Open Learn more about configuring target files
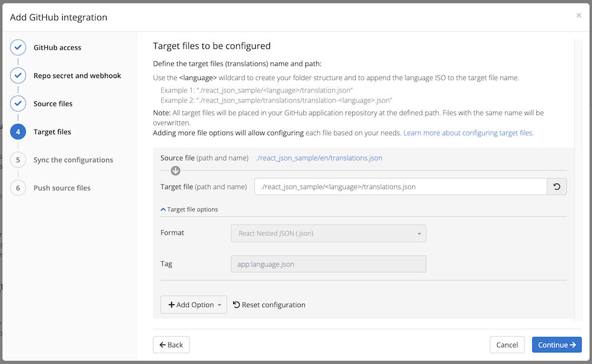Viewport: 592px width, 364px height. point(468,133)
